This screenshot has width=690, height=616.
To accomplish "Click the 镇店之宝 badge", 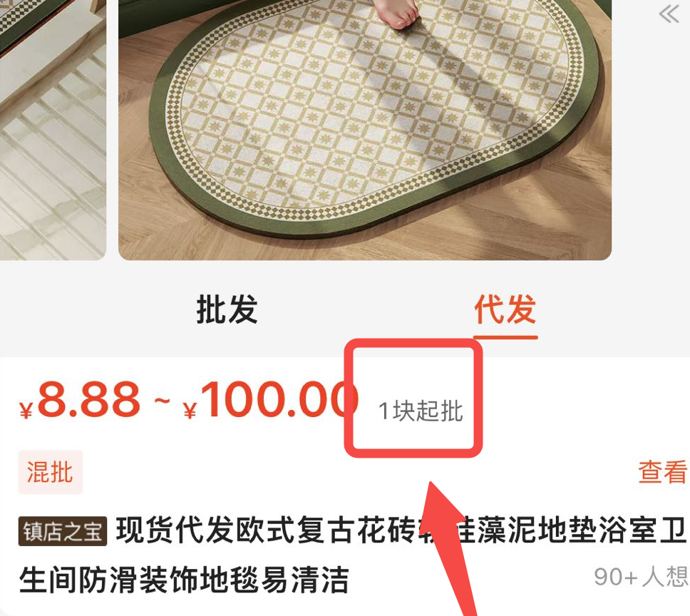I will (63, 531).
